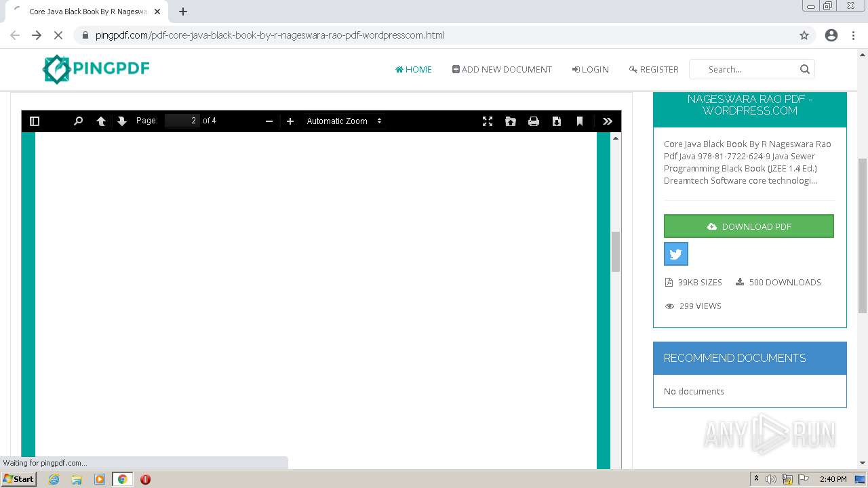Open the LOGIN link
This screenshot has width=868, height=488.
590,69
